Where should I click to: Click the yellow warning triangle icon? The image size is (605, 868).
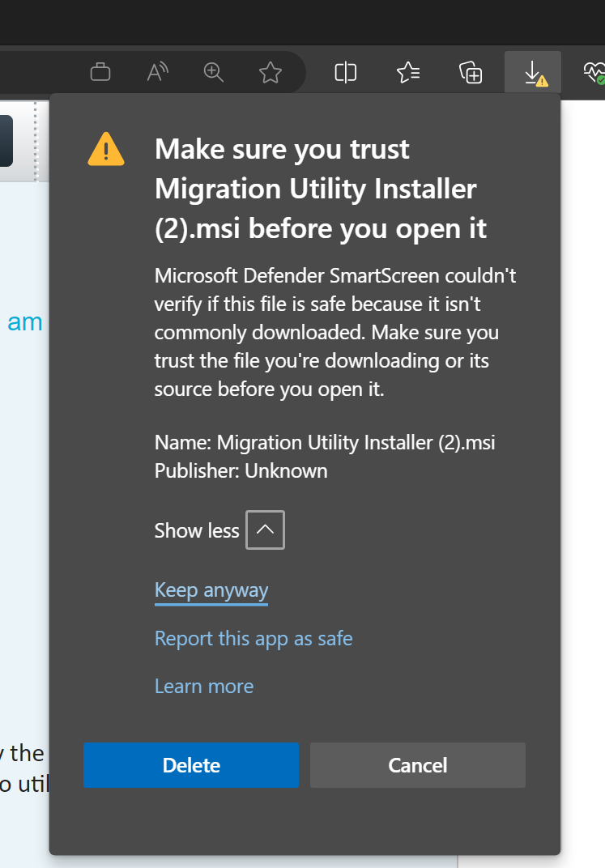[106, 150]
